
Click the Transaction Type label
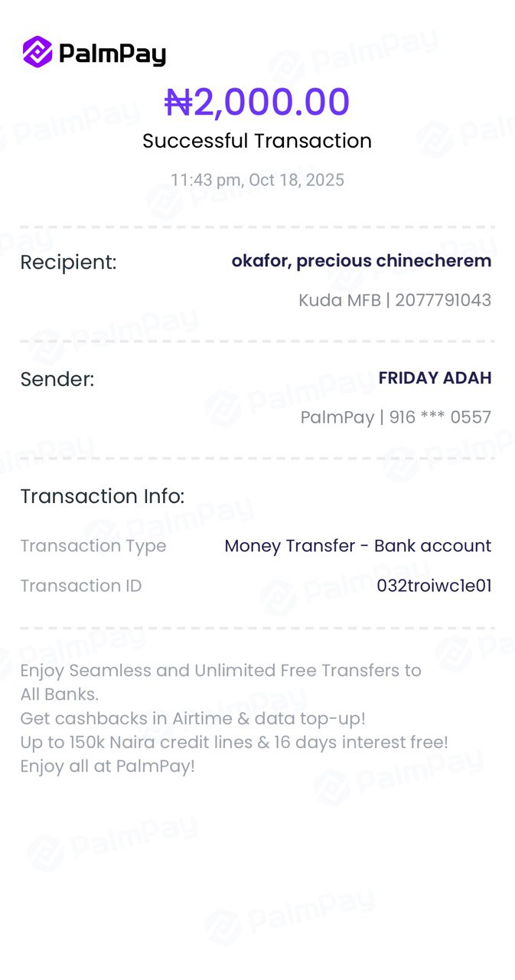click(x=93, y=546)
